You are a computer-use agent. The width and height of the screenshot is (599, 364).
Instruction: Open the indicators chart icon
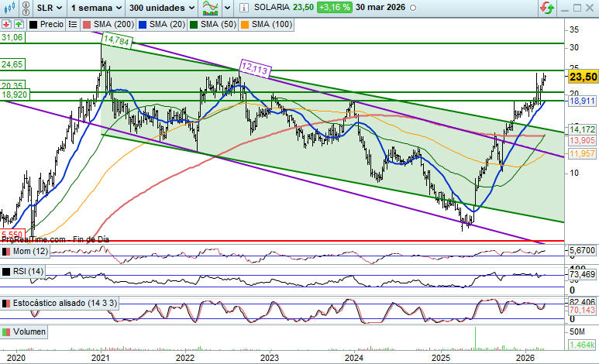209,7
